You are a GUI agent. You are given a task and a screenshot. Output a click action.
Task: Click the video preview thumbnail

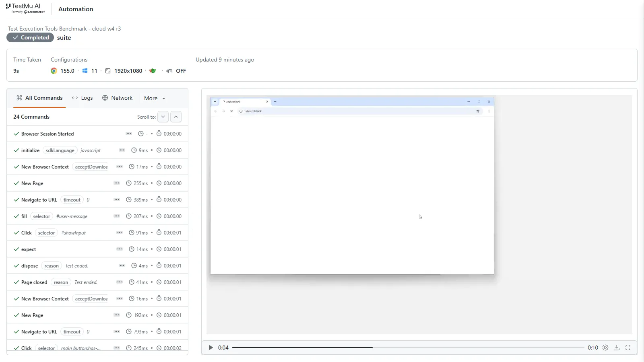(x=419, y=214)
